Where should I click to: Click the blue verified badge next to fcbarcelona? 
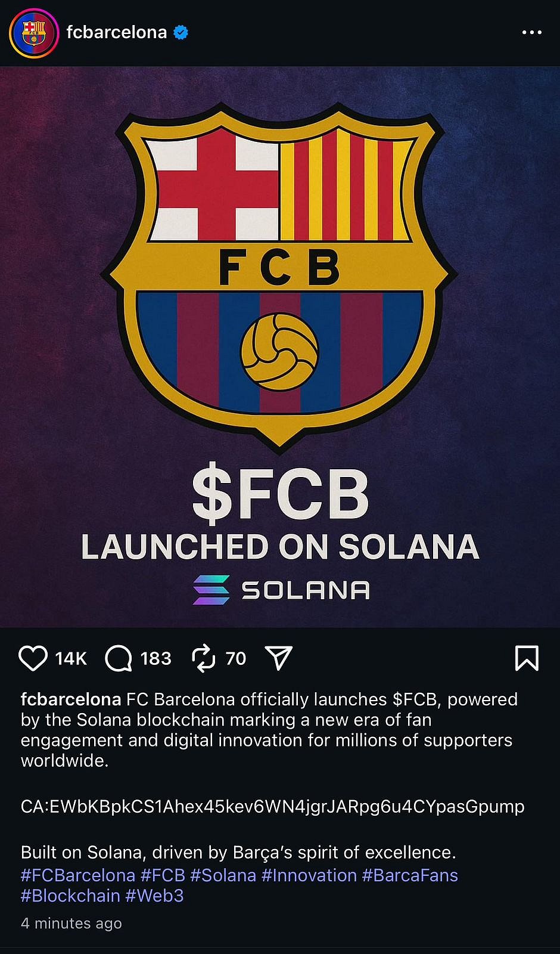tap(179, 33)
